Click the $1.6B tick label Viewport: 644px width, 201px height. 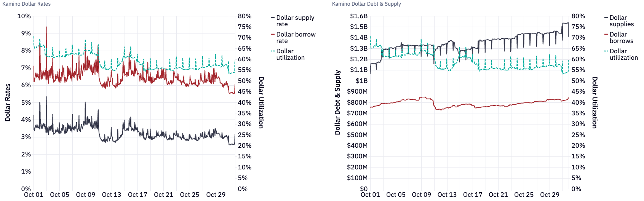359,16
